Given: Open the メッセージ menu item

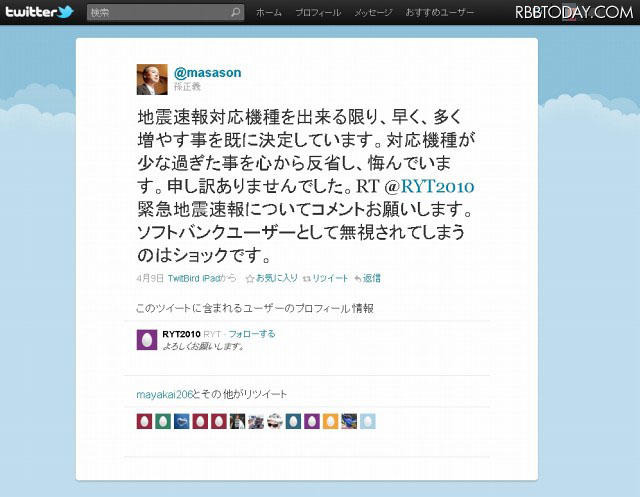Looking at the screenshot, I should [x=373, y=13].
